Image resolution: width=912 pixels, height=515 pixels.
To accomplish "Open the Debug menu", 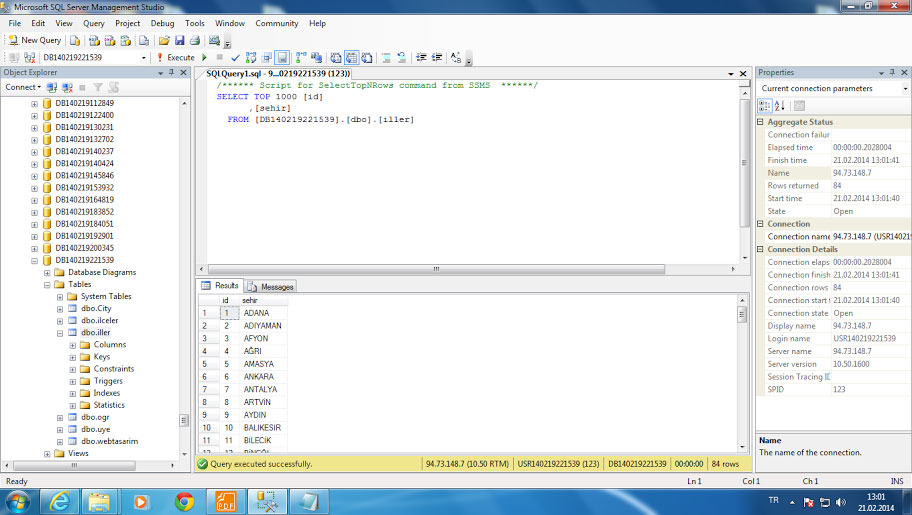I will coord(162,23).
